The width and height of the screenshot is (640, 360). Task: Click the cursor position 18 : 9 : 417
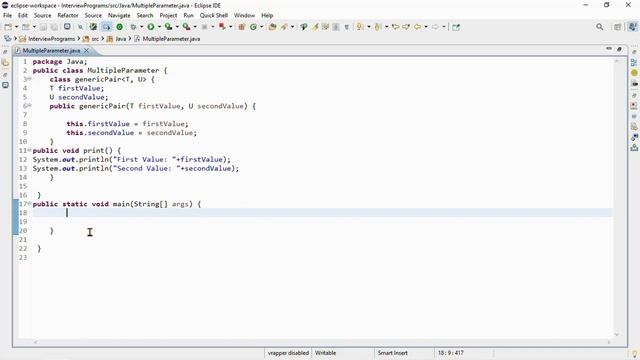(451, 353)
